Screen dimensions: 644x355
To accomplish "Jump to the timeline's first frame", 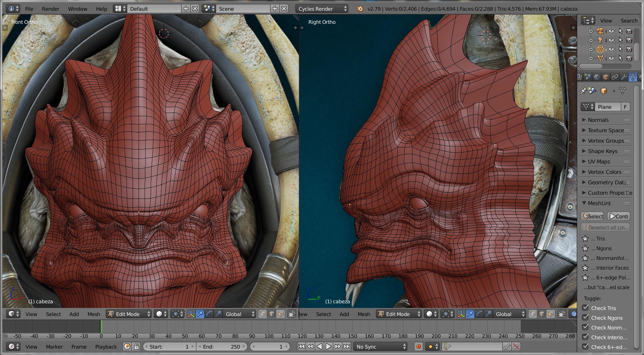I will point(301,347).
